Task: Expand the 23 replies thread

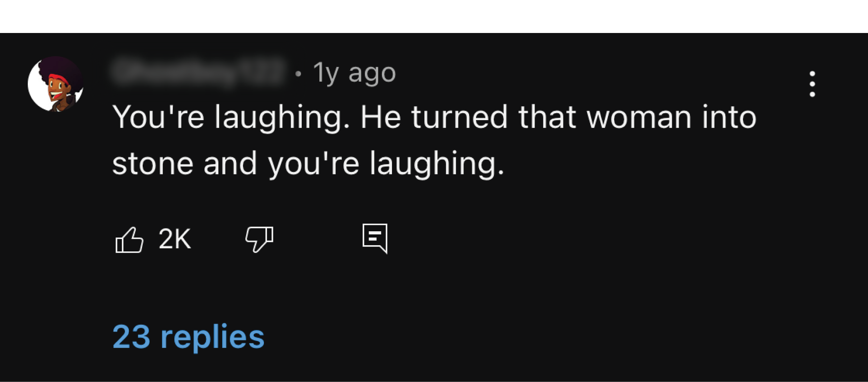Action: coord(188,337)
